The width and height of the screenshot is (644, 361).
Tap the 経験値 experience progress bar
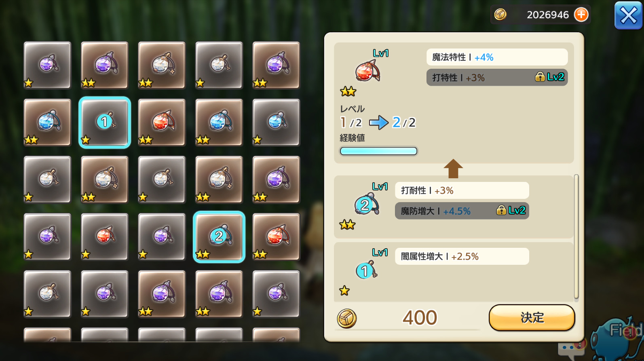pyautogui.click(x=378, y=151)
